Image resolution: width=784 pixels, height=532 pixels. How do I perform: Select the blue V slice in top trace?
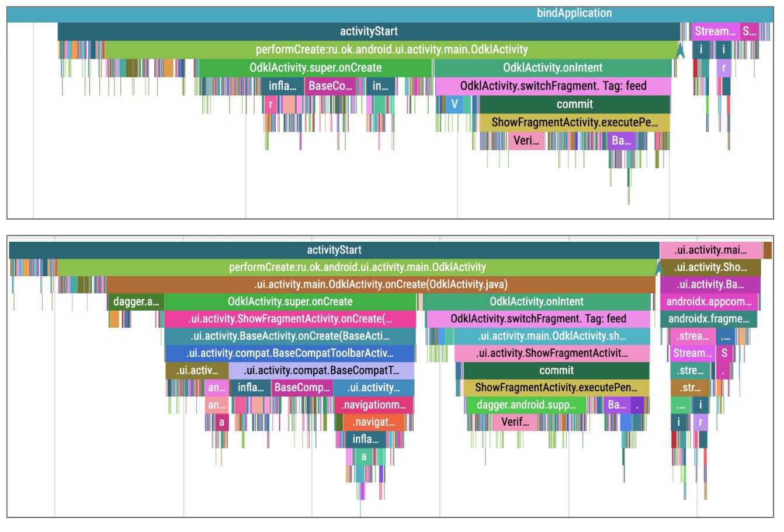[454, 105]
